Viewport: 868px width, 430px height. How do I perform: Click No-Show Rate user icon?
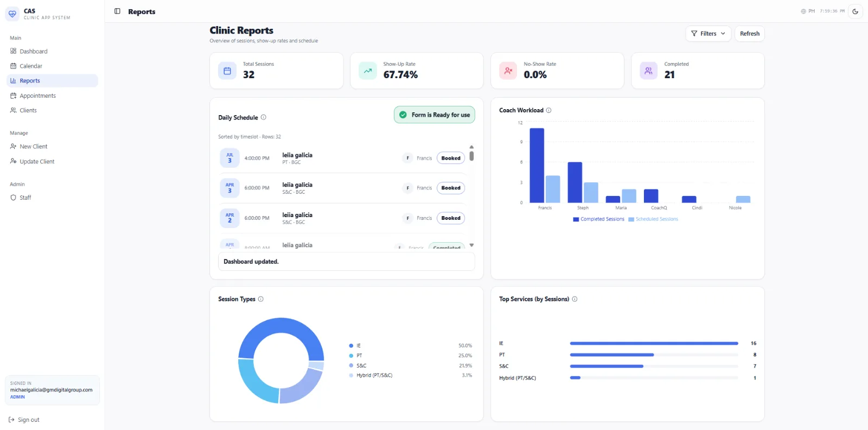pyautogui.click(x=508, y=71)
